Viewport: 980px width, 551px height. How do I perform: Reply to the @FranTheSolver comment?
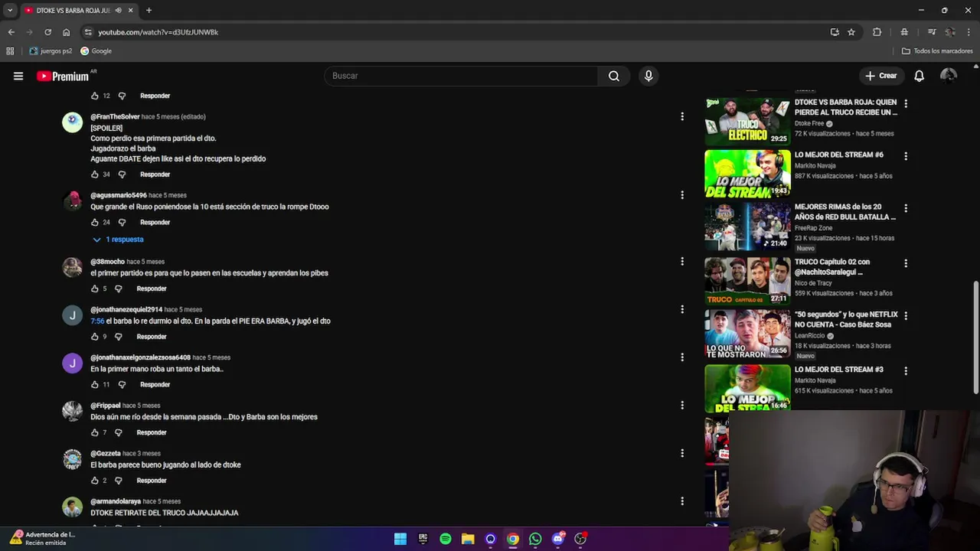pyautogui.click(x=155, y=174)
